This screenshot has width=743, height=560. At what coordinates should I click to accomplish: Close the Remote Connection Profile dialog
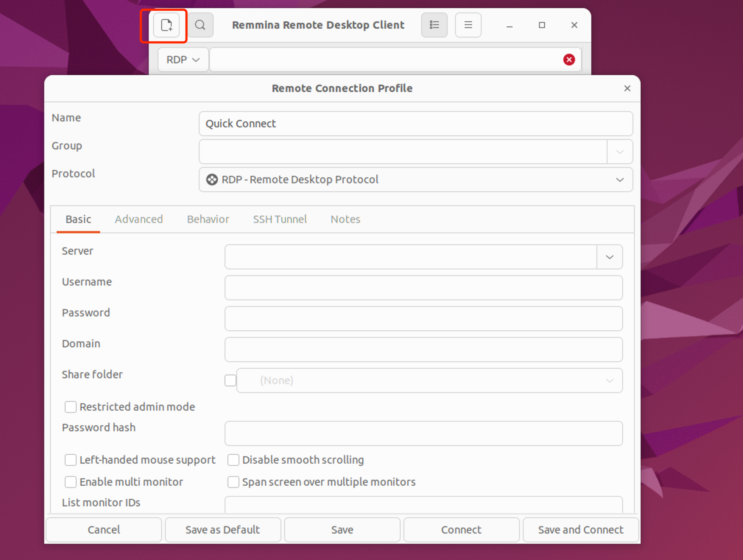627,88
